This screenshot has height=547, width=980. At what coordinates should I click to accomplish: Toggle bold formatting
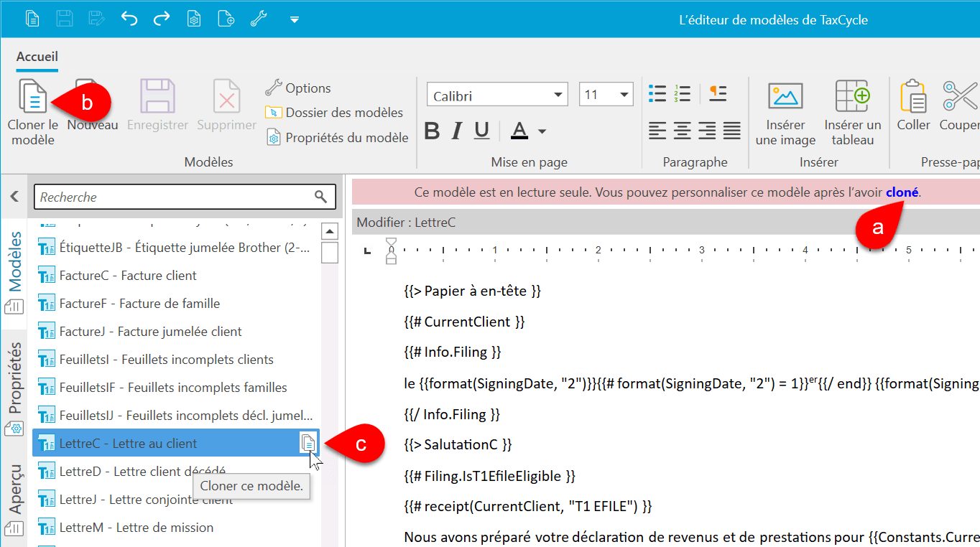tap(432, 131)
